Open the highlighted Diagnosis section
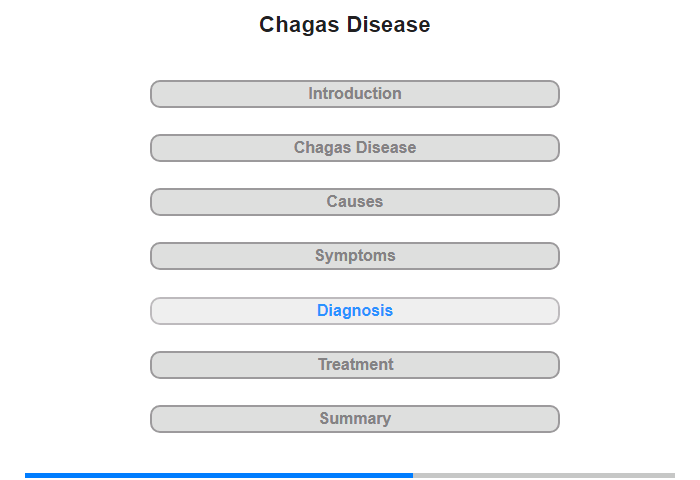Screen dimensions: 700x480 click(354, 311)
